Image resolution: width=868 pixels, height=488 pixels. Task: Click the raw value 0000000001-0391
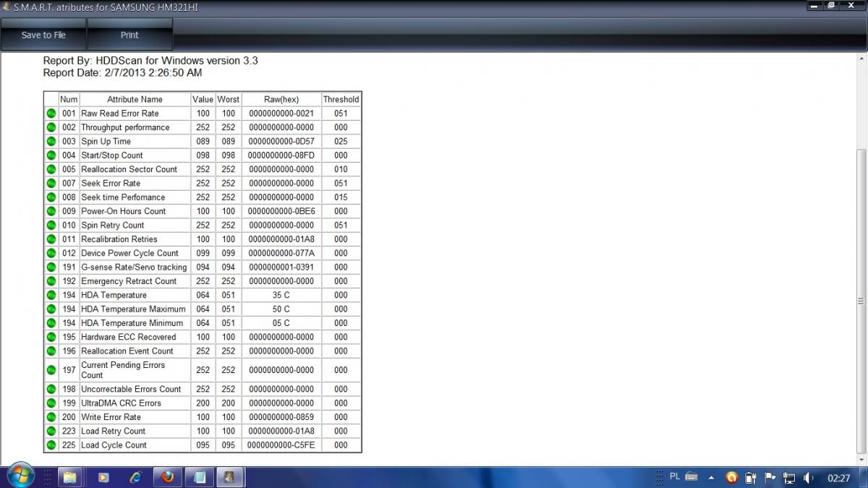coord(281,267)
